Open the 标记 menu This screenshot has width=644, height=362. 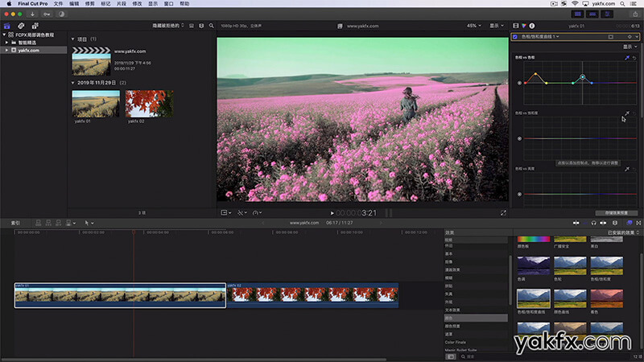pos(105,4)
